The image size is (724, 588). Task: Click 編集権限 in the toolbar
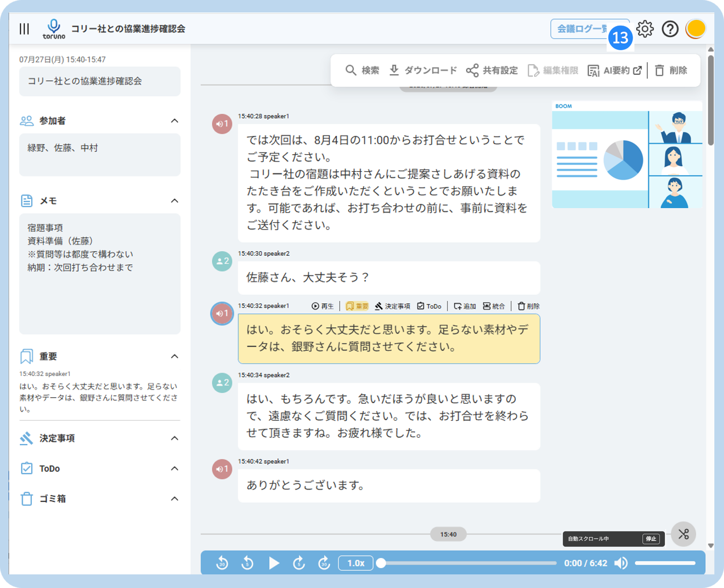click(x=553, y=70)
